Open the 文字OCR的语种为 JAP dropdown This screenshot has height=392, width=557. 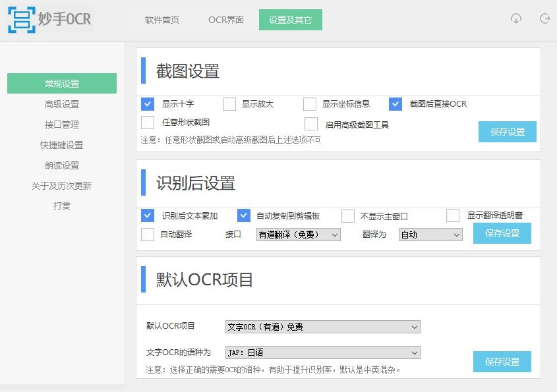[323, 352]
